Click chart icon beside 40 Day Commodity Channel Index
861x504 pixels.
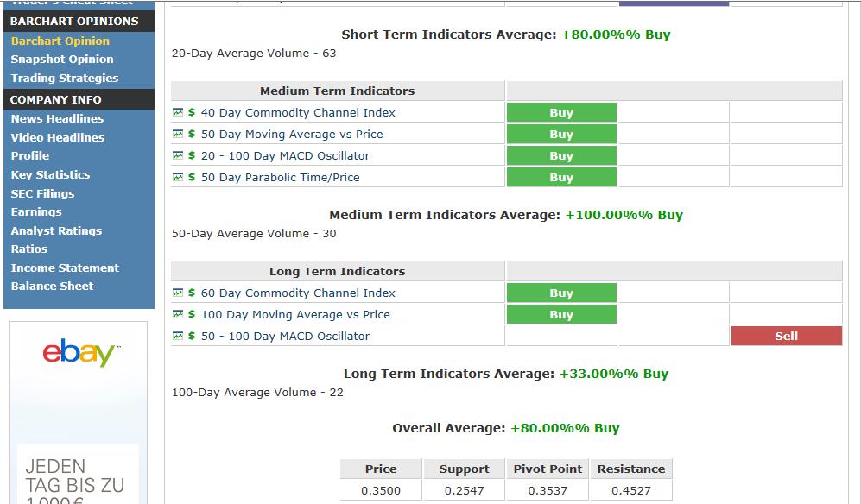[x=178, y=112]
